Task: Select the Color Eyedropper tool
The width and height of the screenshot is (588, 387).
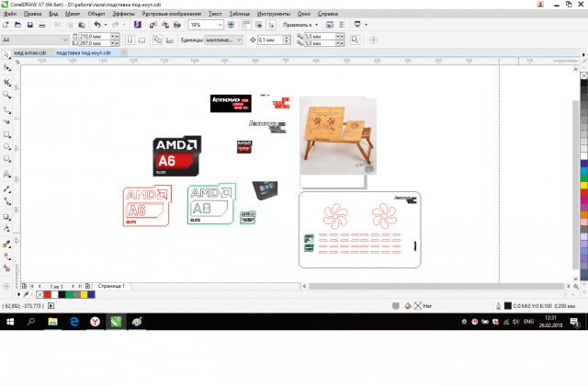Action: pyautogui.click(x=6, y=245)
